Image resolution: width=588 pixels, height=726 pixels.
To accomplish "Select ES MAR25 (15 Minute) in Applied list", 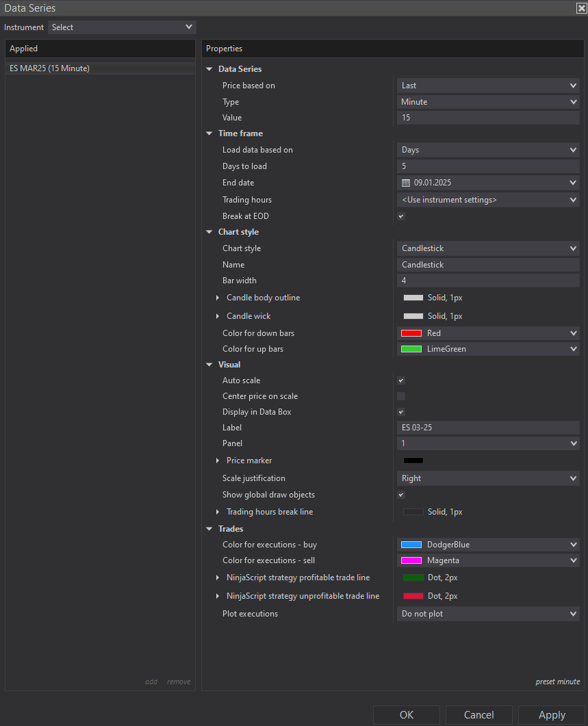I will coord(50,68).
